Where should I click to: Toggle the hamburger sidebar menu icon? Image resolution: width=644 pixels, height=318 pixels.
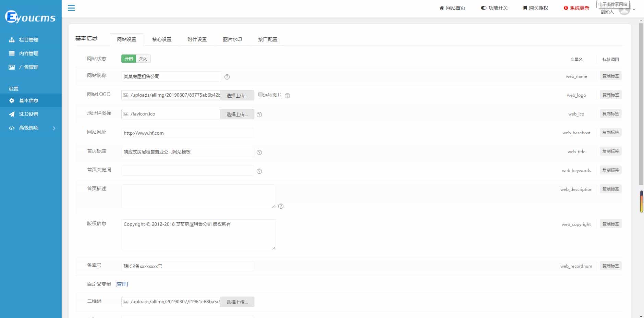[x=71, y=8]
